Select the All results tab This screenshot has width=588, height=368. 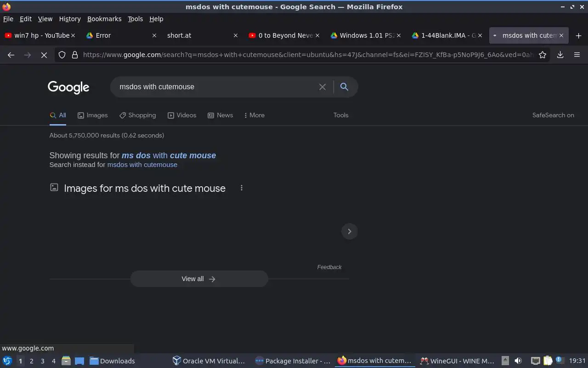click(x=58, y=115)
